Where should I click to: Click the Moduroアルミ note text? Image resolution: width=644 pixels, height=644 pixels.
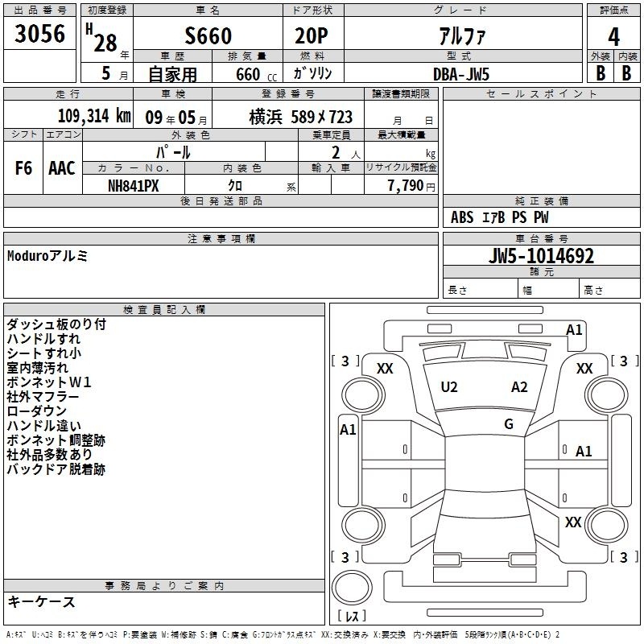[x=47, y=256]
